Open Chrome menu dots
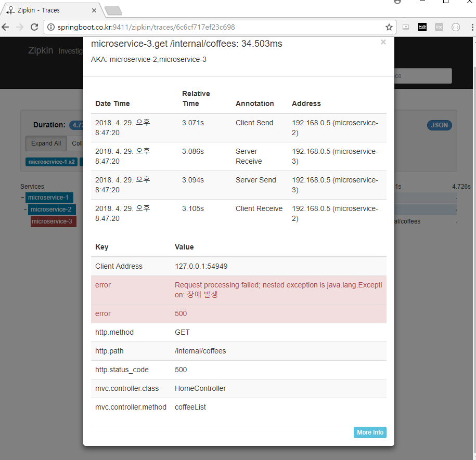476x460 pixels. coord(472,28)
